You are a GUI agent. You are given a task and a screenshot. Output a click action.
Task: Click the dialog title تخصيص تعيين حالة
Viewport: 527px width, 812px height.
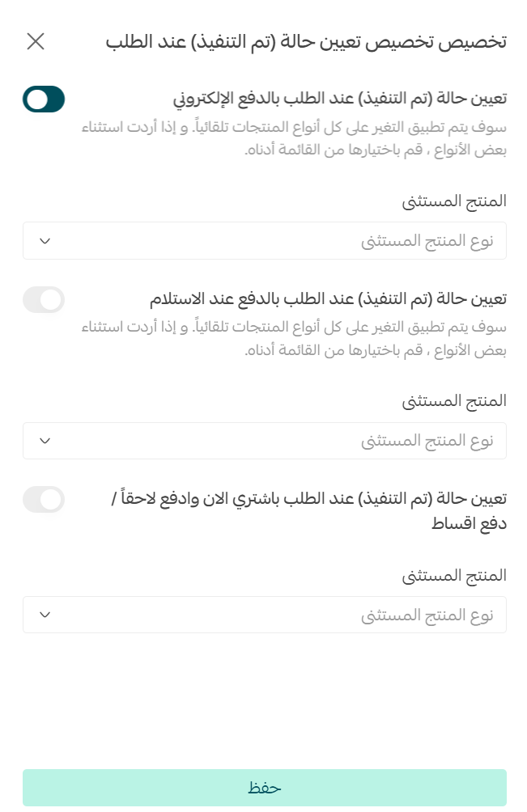click(306, 42)
